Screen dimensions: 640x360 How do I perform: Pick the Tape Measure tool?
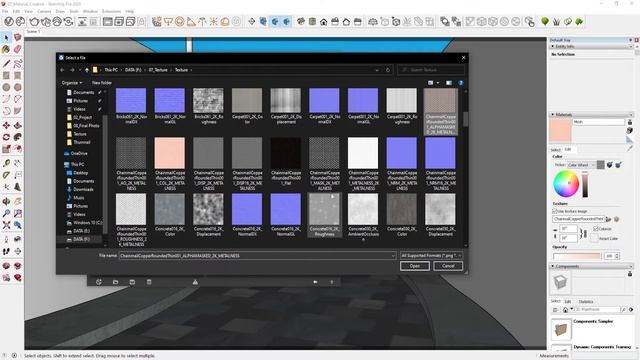(x=6, y=163)
